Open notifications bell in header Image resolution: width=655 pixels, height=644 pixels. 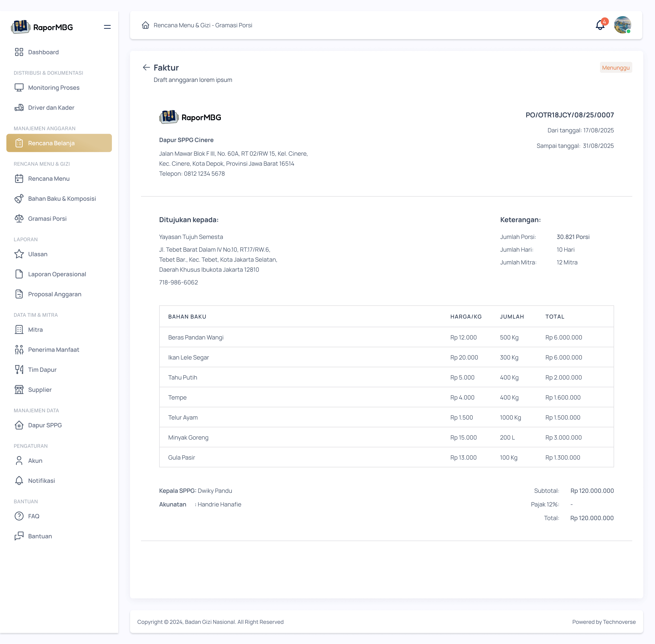[600, 25]
